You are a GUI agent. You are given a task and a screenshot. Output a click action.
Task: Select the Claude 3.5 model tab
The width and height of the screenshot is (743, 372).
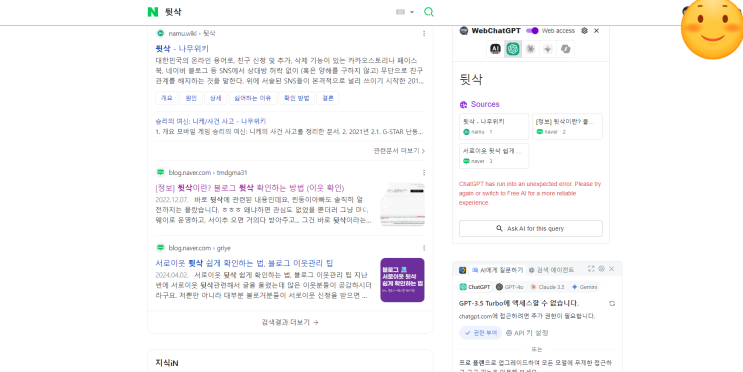547,287
